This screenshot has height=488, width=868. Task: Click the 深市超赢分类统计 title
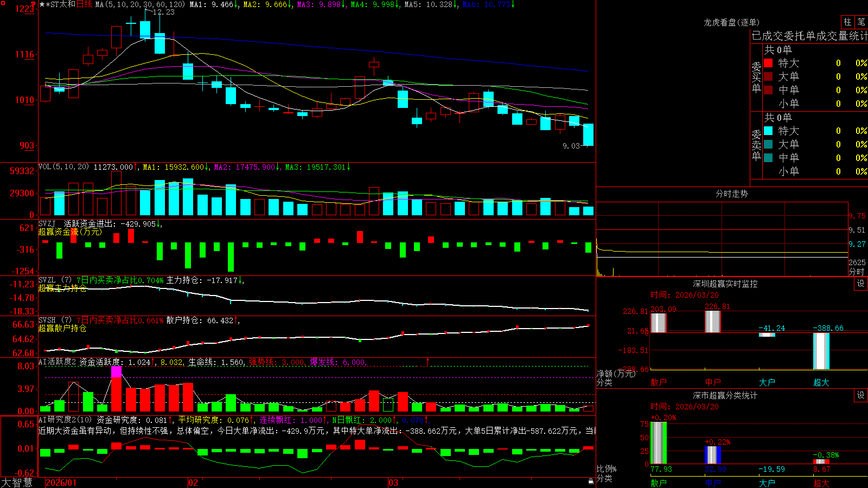[725, 395]
